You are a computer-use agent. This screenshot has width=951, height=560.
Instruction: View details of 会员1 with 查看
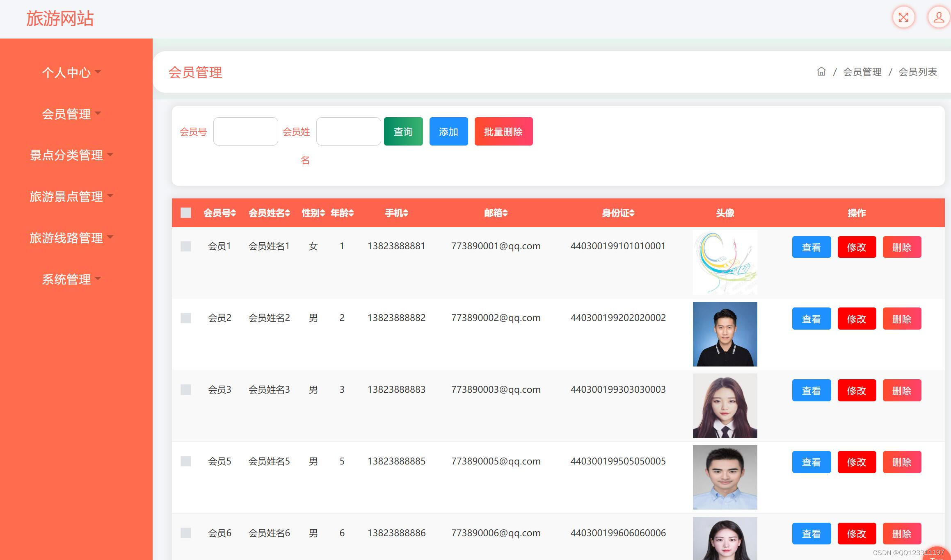coord(812,247)
